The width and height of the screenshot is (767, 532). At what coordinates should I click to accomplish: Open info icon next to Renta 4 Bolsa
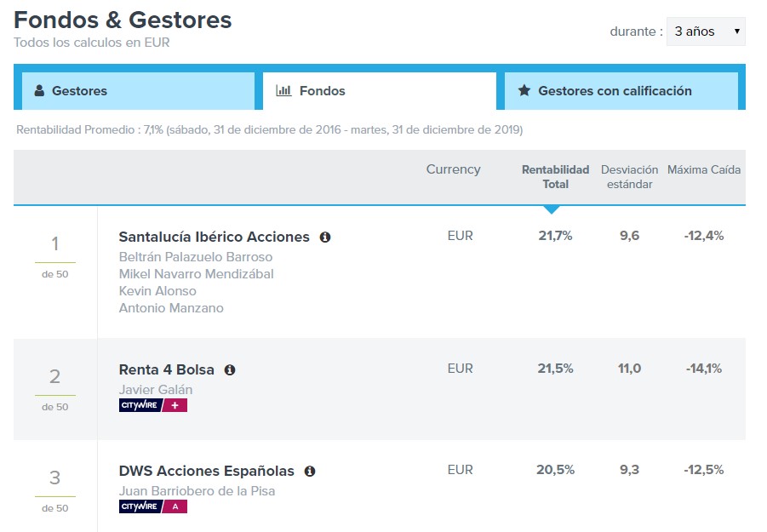229,370
